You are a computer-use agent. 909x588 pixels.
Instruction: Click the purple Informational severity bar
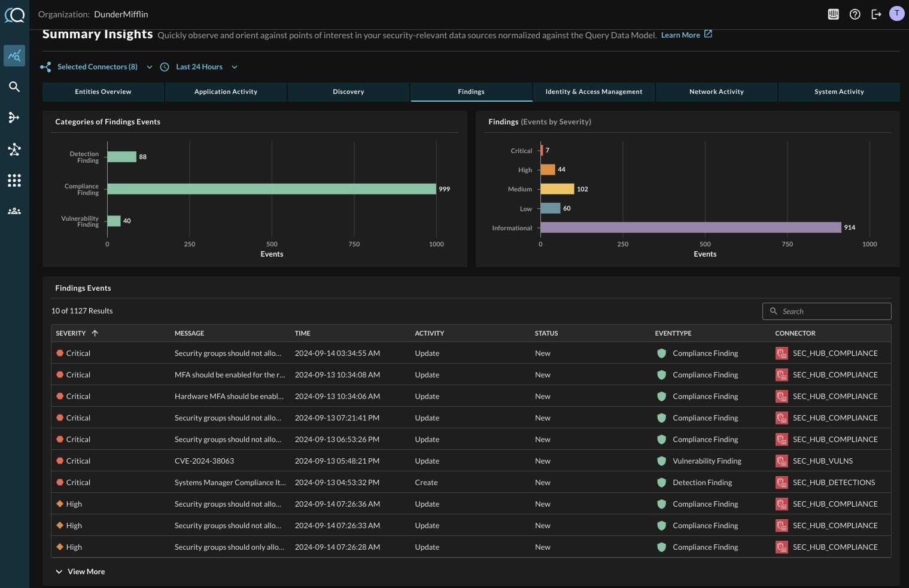tap(690, 227)
